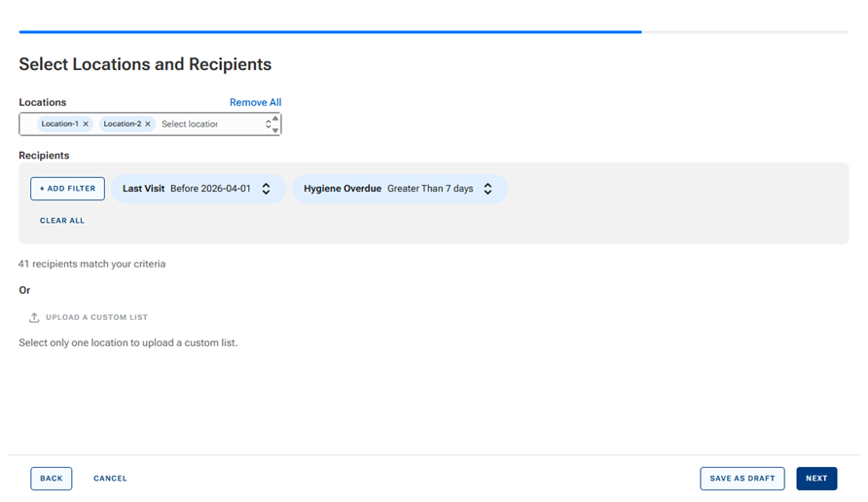Save the campaign as draft
This screenshot has width=868, height=502.
tap(741, 479)
